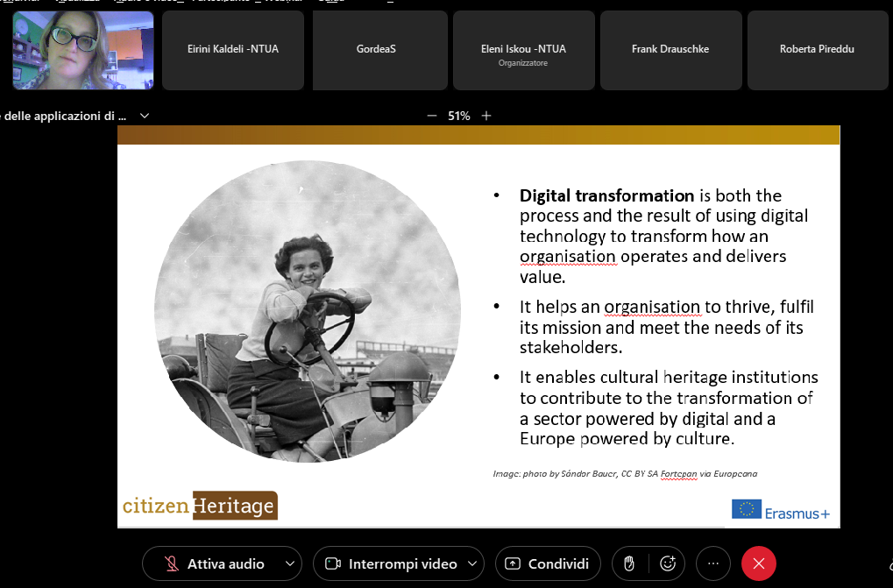
Task: Click the 51% zoom level value
Action: (459, 116)
